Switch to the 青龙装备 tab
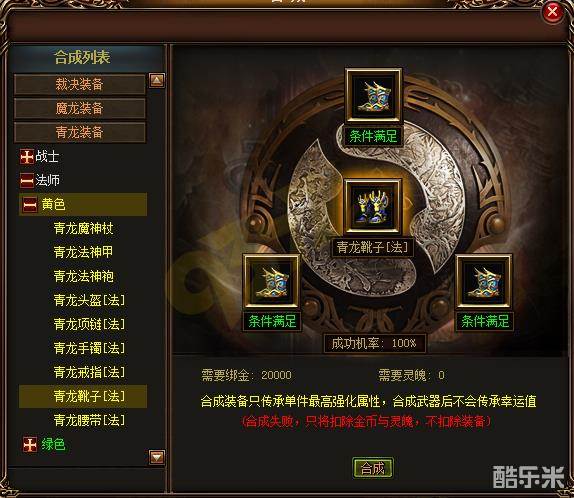 click(x=79, y=132)
